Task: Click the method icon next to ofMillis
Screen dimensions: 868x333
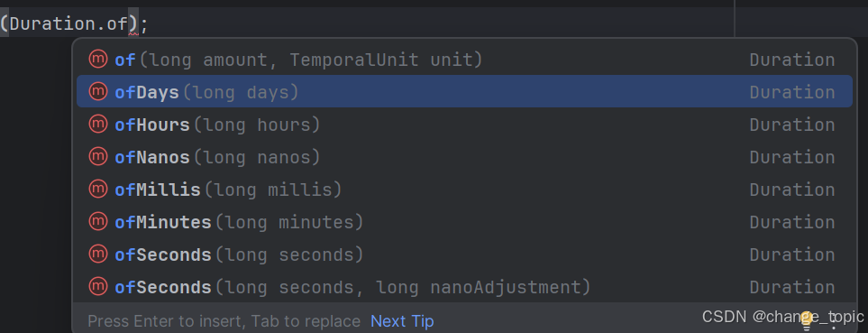Action: coord(98,189)
